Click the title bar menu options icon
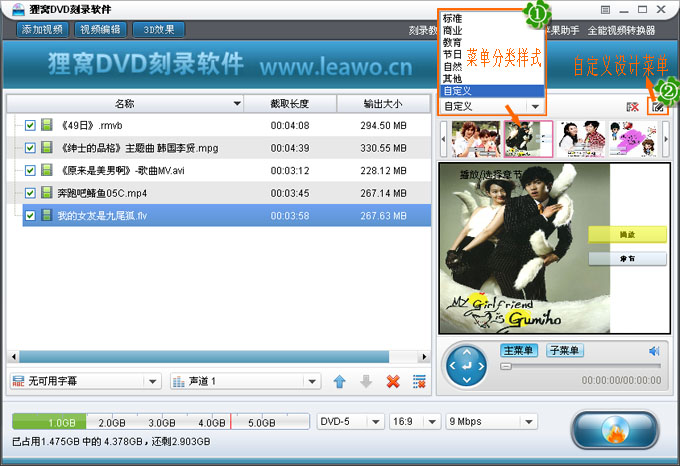 (x=605, y=10)
